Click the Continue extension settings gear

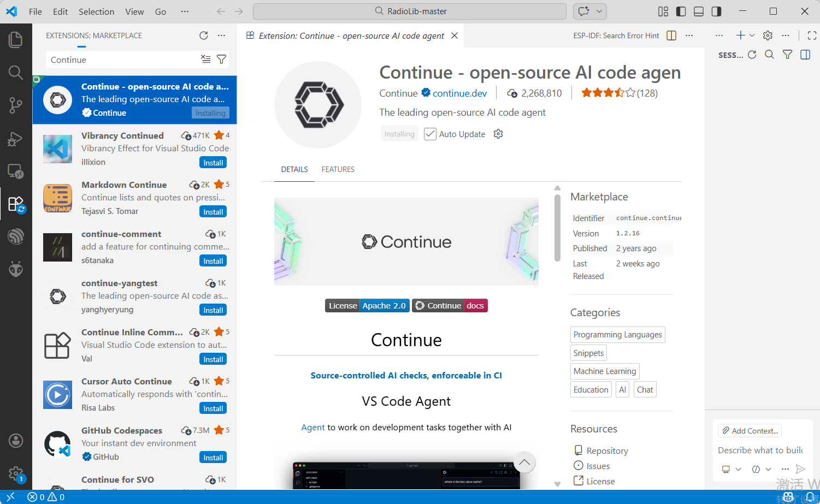pos(498,134)
